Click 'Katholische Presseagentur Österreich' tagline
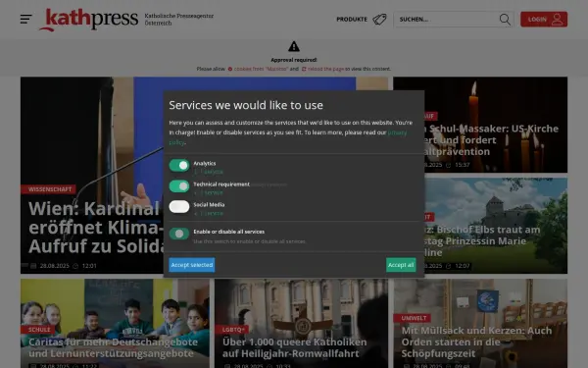Screen dimensions: 588x368 [x=179, y=20]
